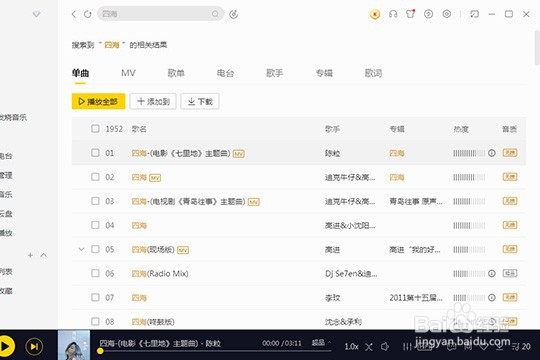Switch to the MV tab
This screenshot has width=540, height=360.
coord(128,73)
